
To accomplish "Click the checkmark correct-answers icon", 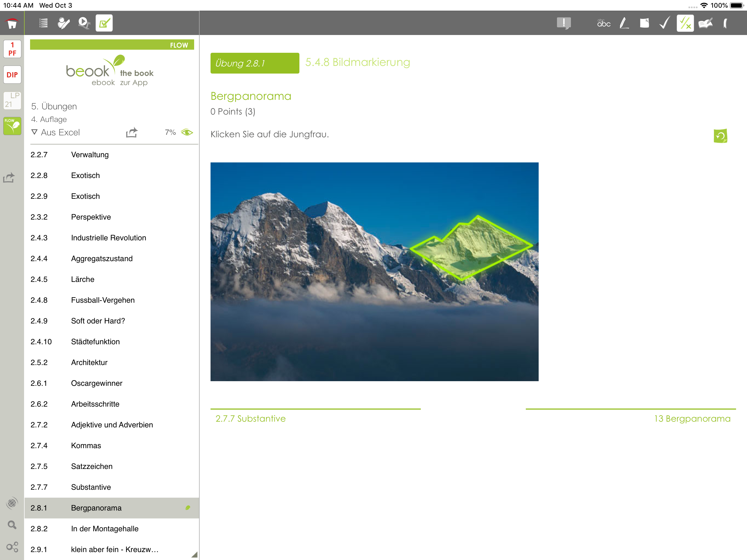I will click(x=664, y=23).
